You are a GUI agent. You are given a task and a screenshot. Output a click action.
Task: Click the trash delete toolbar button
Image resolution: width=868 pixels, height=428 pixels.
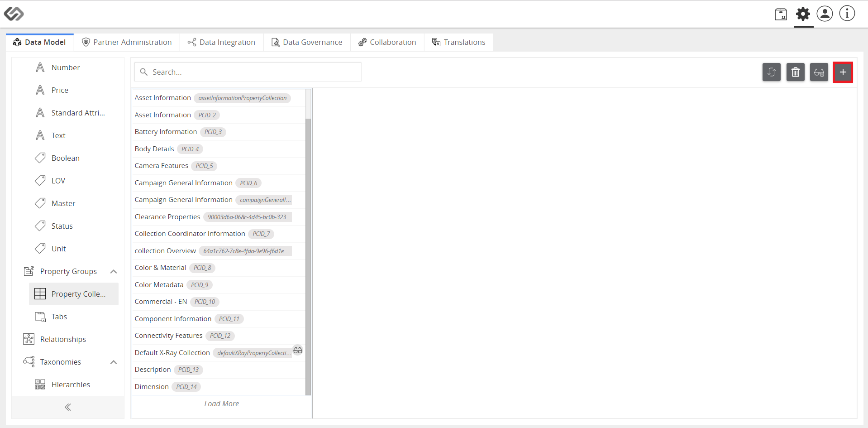[796, 72]
